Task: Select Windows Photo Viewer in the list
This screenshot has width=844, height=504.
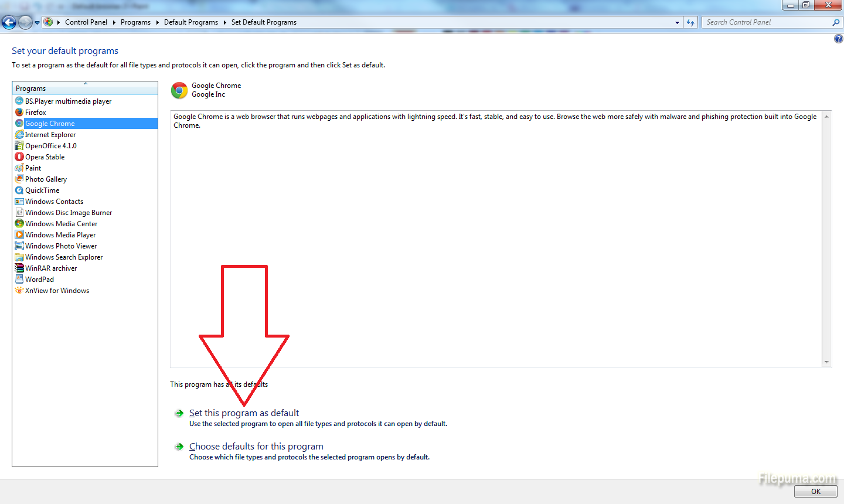Action: coord(85,246)
